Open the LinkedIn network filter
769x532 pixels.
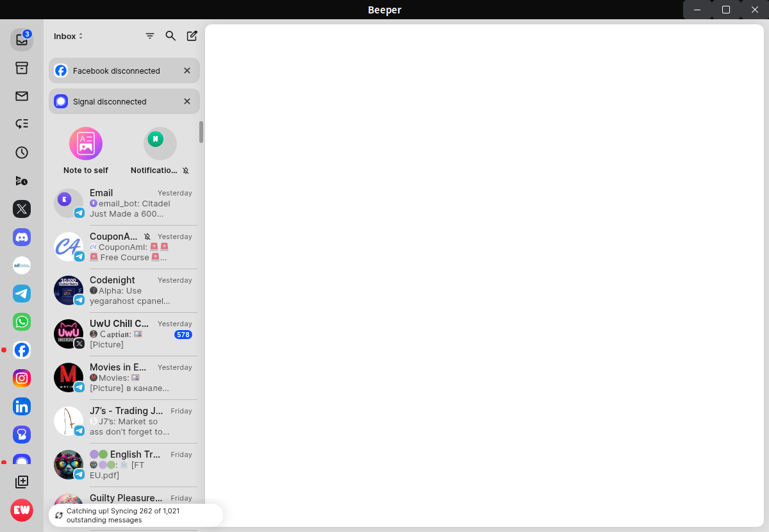point(22,406)
